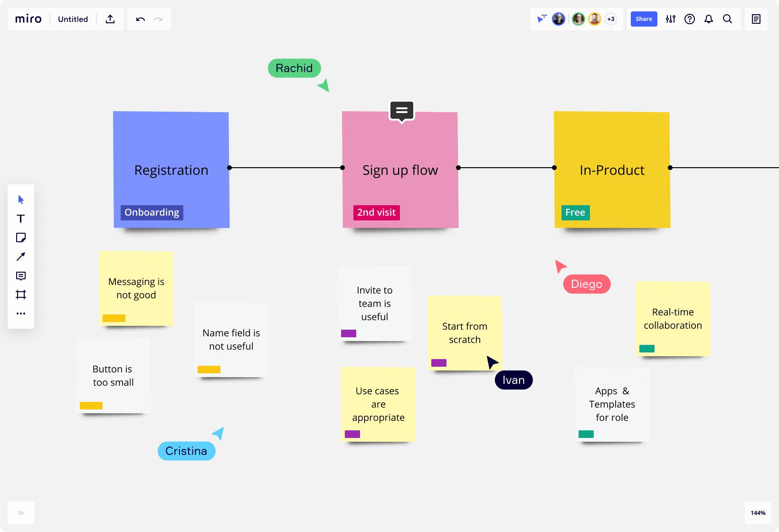Click yellow tag on 'Messaging is not good'

[x=114, y=318]
